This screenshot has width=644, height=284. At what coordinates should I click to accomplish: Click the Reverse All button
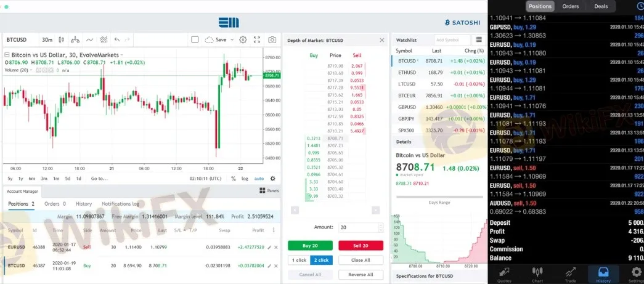(x=361, y=275)
